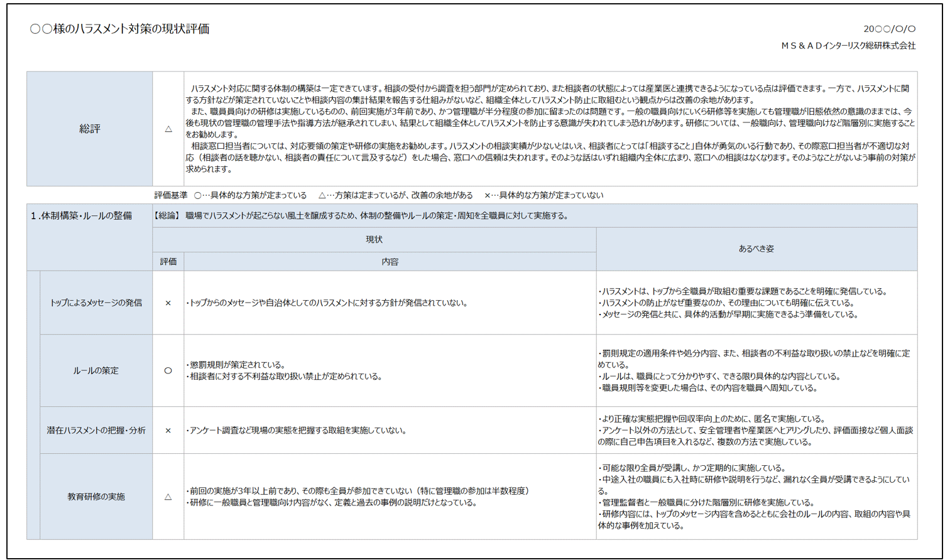Click the 【総論】 summary sentence
The width and height of the screenshot is (945, 560).
(x=361, y=216)
